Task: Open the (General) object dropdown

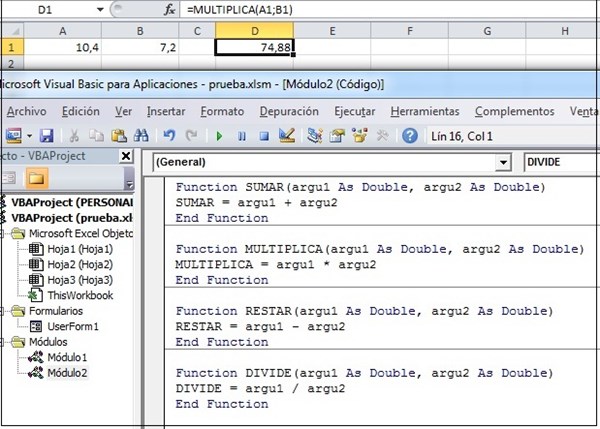Action: [502, 162]
